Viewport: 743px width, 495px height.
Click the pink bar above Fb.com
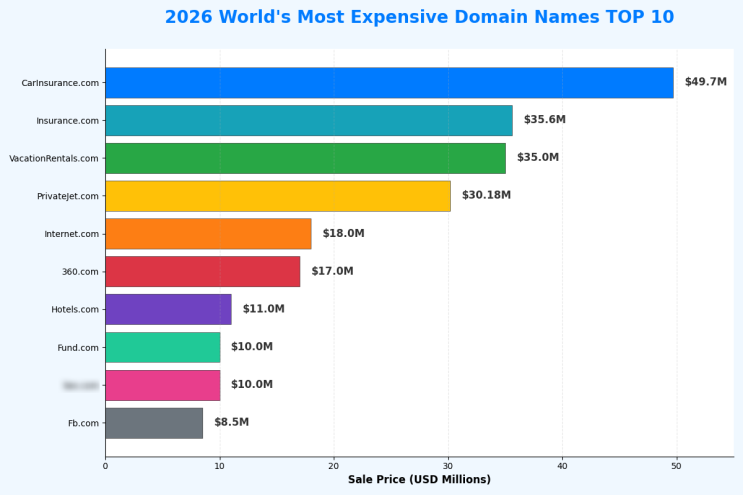click(x=163, y=385)
